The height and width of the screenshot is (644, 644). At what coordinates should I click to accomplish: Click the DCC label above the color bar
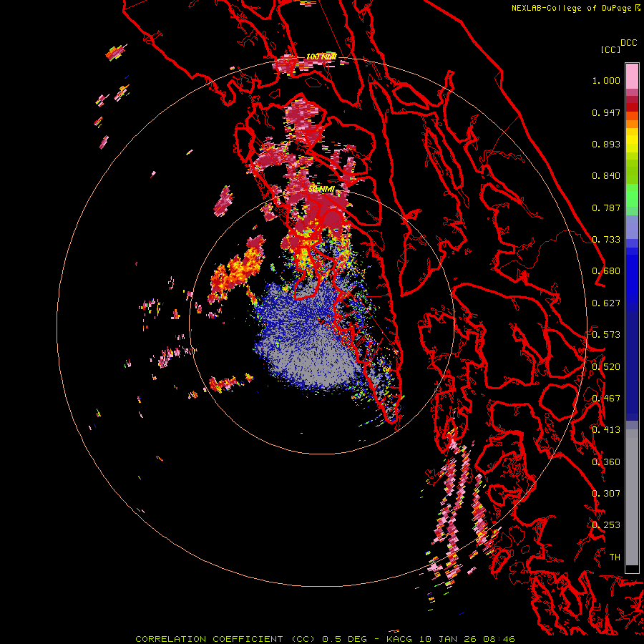pyautogui.click(x=628, y=43)
